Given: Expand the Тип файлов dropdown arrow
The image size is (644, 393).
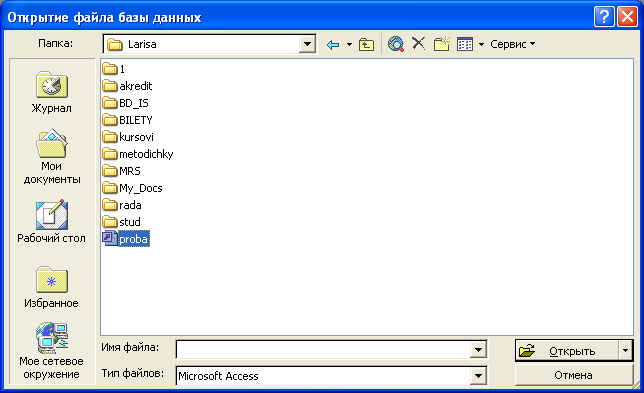Looking at the screenshot, I should 478,375.
